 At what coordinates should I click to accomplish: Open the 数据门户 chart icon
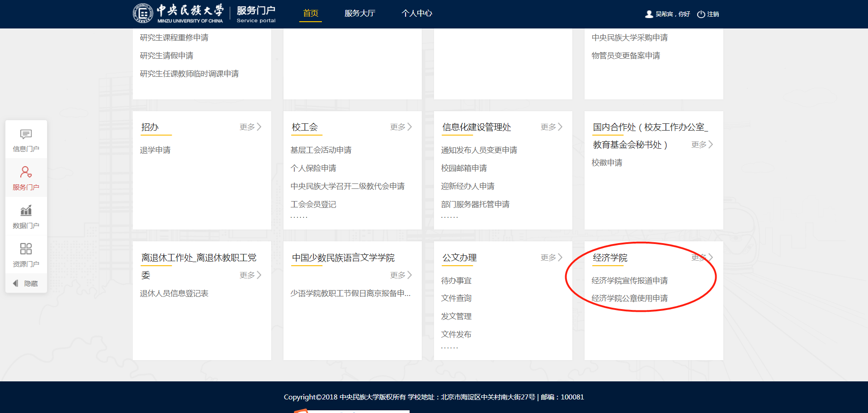click(26, 211)
